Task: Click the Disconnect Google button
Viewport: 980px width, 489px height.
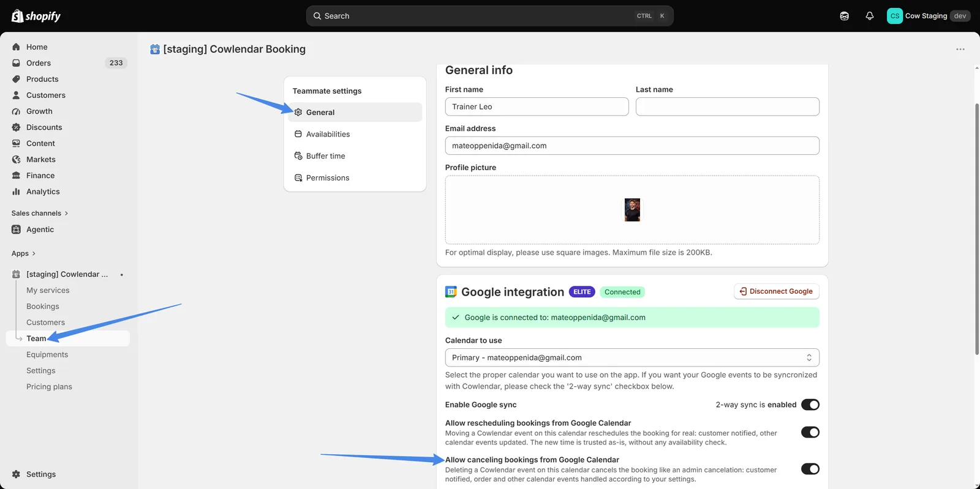Action: (777, 291)
